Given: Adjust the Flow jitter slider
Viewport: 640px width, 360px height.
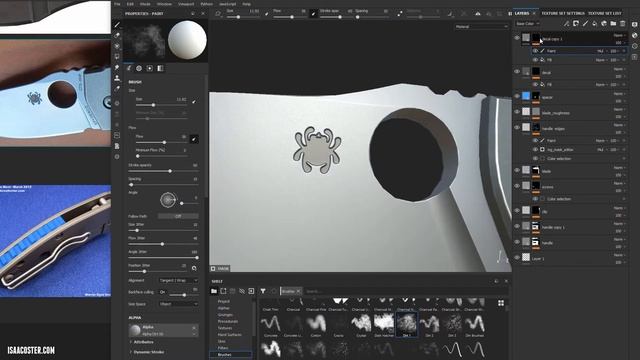Looking at the screenshot, I should (x=163, y=244).
